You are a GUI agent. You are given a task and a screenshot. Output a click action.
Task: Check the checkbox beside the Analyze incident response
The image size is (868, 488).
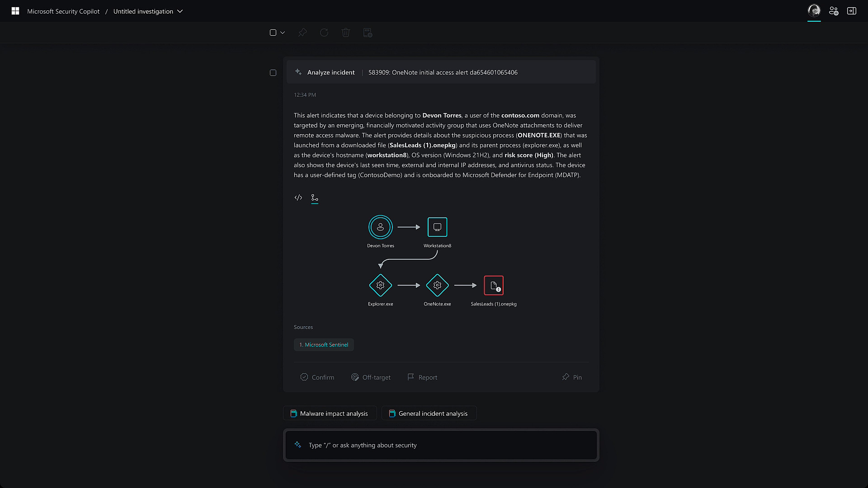(x=273, y=73)
